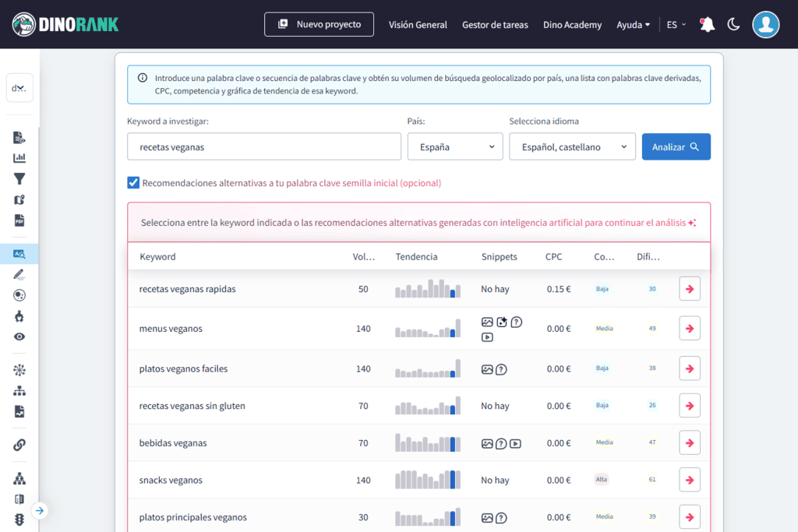Open the PDF report icon in sidebar

[19, 220]
